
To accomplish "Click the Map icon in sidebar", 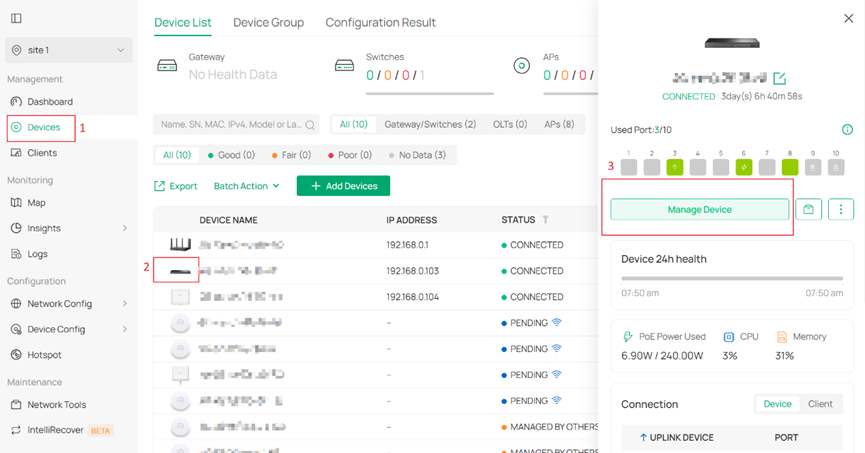I will pos(16,202).
